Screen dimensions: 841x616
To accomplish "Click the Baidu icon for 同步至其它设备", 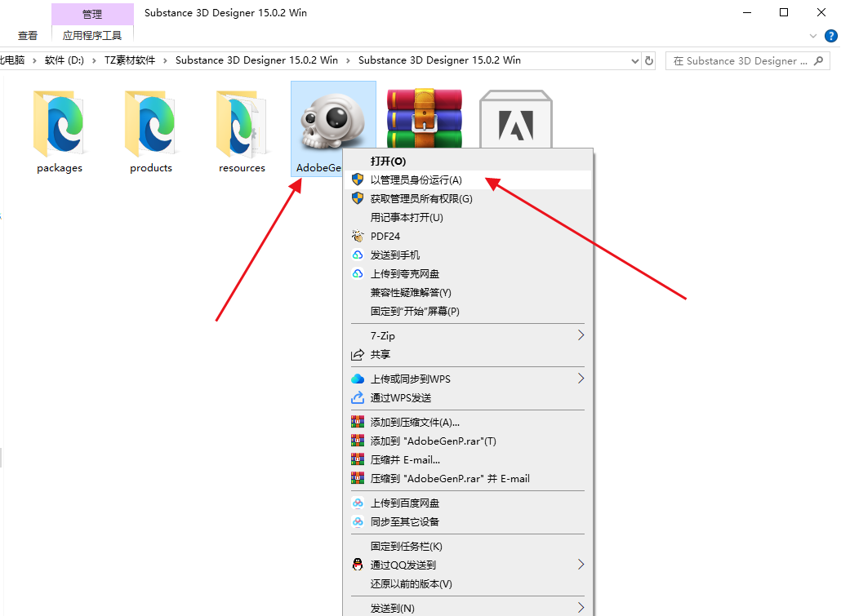I will click(358, 521).
